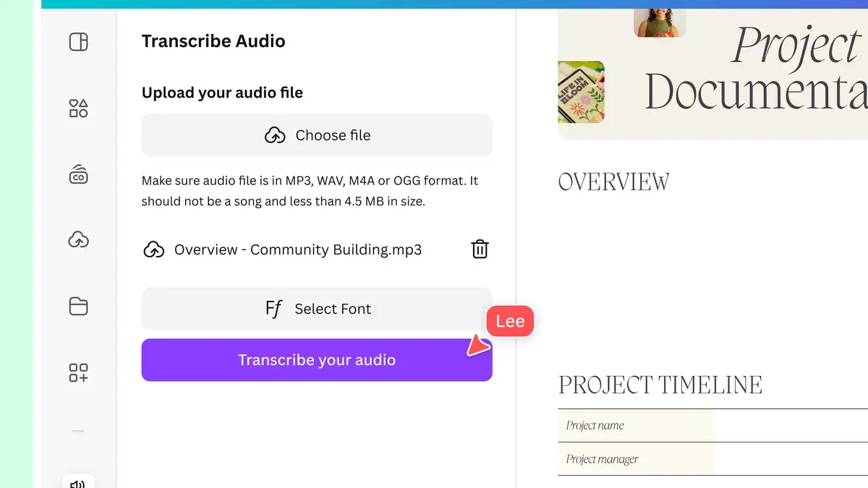868x488 pixels.
Task: Open the Select Font button
Action: [317, 309]
